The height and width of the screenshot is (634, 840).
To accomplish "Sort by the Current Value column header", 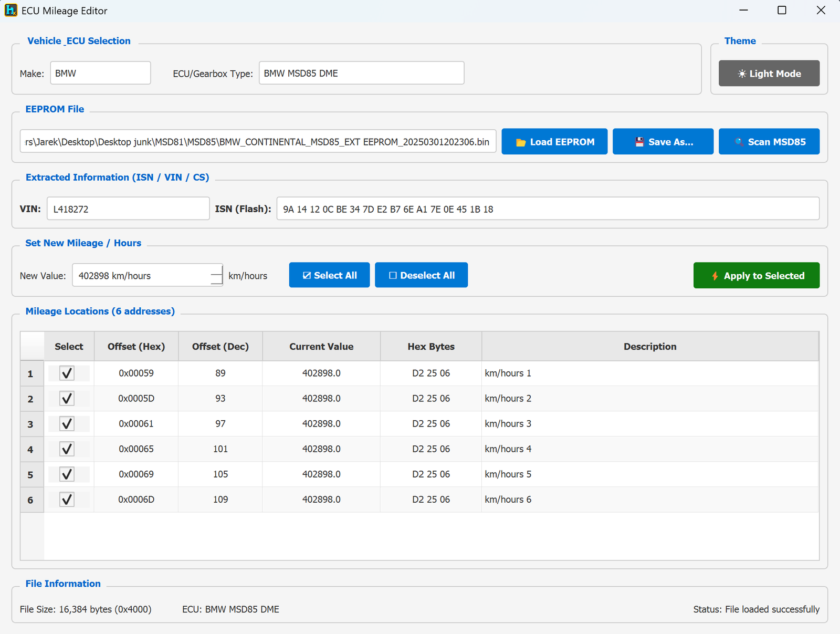I will click(x=321, y=347).
